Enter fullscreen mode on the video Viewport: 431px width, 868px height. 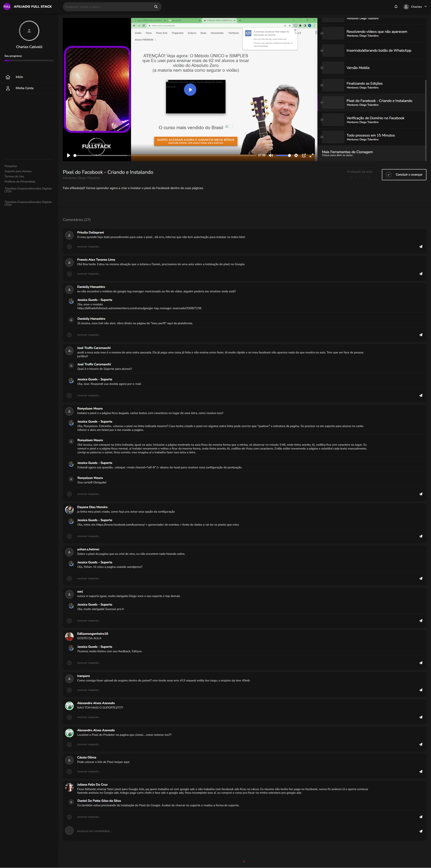pyautogui.click(x=311, y=155)
